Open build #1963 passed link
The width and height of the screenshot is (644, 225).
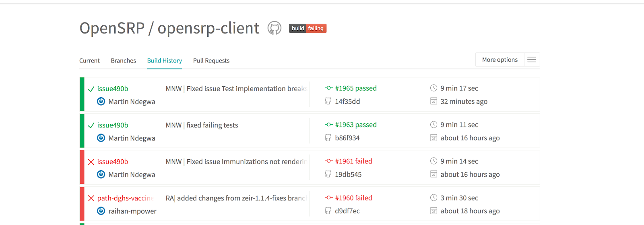click(x=356, y=125)
